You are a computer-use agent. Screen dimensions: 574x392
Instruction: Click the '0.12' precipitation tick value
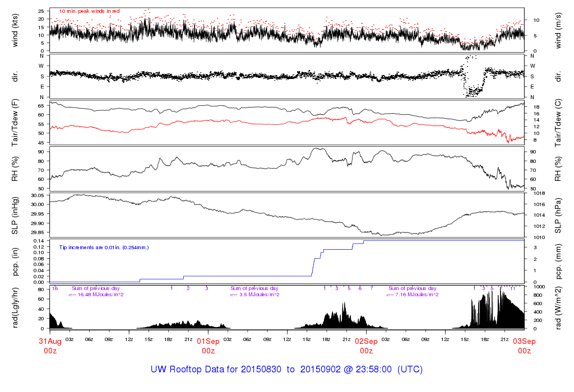point(39,246)
